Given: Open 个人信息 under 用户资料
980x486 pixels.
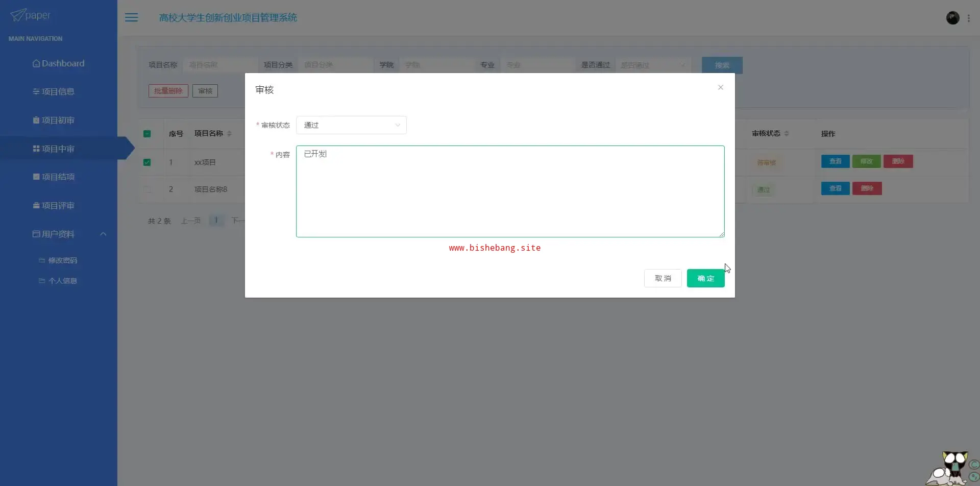Looking at the screenshot, I should tap(58, 281).
